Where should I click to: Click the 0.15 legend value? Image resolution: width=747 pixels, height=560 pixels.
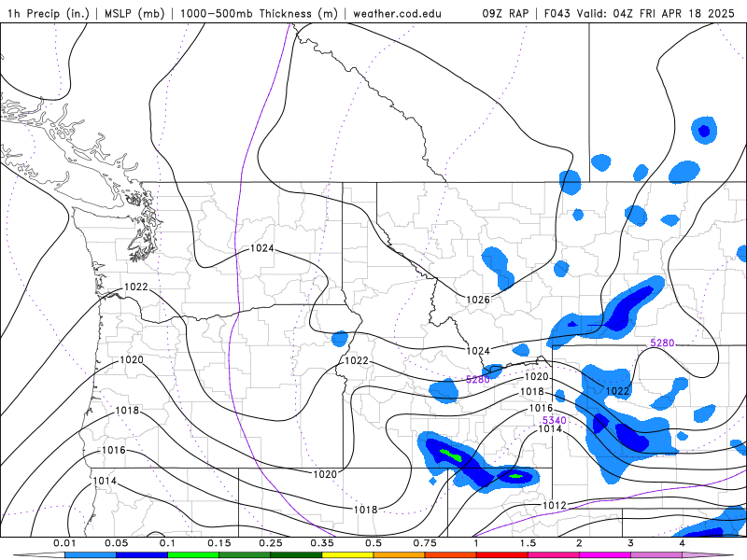(219, 543)
